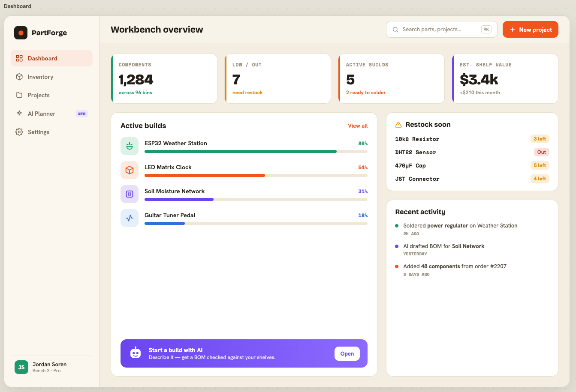
Task: Create a New project
Action: click(x=531, y=30)
